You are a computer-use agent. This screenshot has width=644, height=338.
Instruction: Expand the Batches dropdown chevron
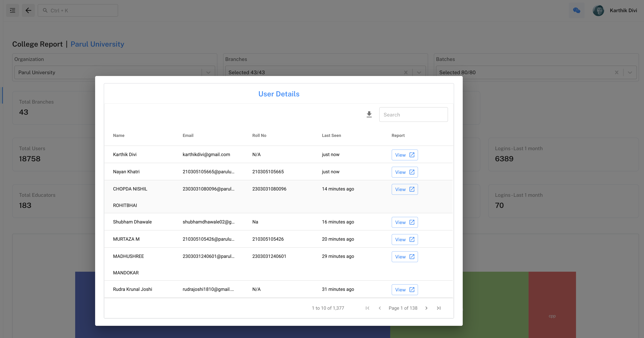[x=630, y=72]
